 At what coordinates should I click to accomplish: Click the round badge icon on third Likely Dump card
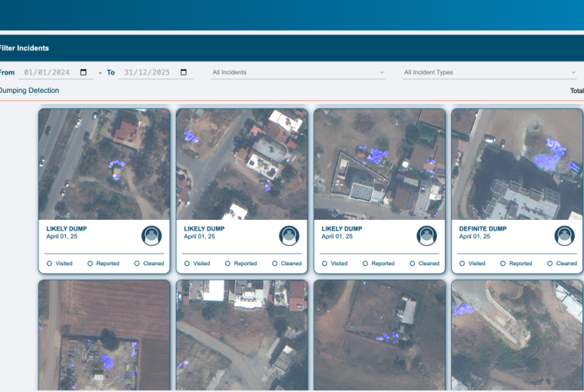pyautogui.click(x=426, y=235)
